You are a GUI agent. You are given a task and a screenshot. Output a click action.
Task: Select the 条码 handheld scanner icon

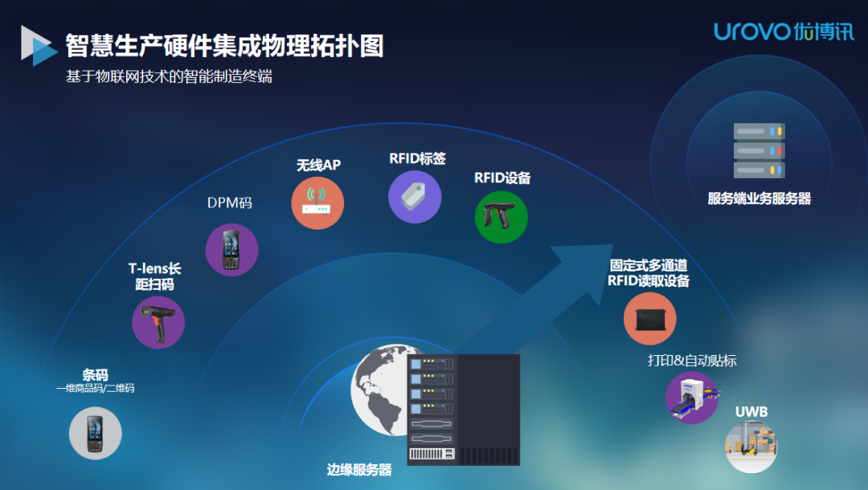pyautogui.click(x=94, y=432)
